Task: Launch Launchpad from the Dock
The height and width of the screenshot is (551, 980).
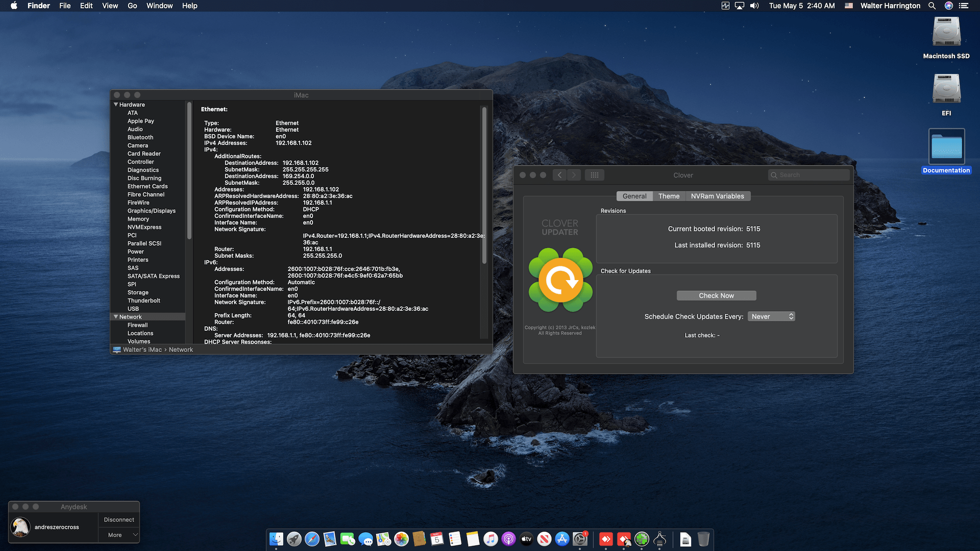Action: [294, 539]
